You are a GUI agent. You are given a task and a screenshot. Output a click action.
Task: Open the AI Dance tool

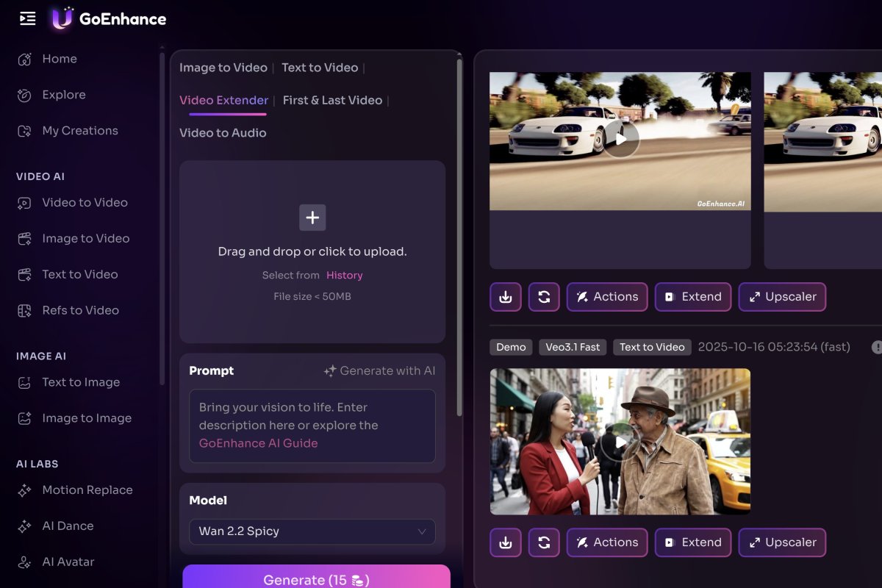coord(66,526)
